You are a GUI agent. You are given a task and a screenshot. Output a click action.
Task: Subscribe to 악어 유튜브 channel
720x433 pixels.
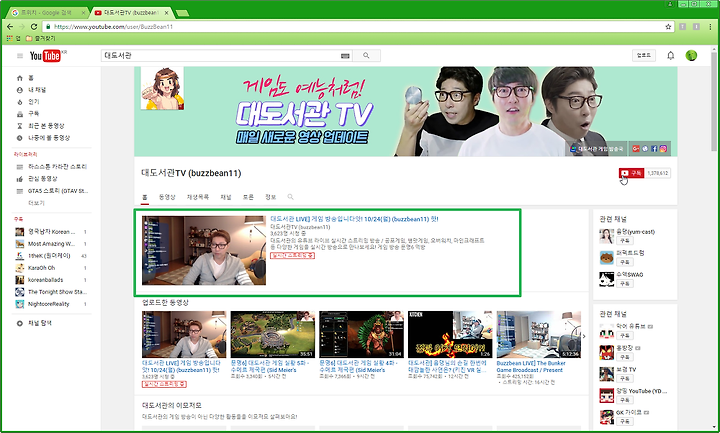625,336
